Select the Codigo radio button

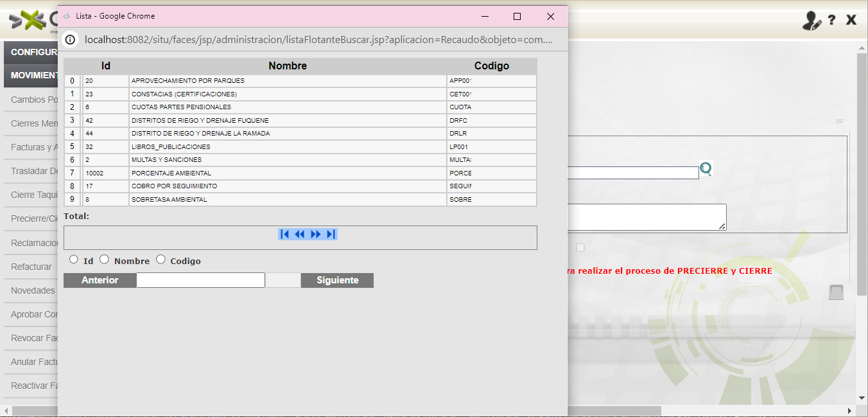coord(161,260)
